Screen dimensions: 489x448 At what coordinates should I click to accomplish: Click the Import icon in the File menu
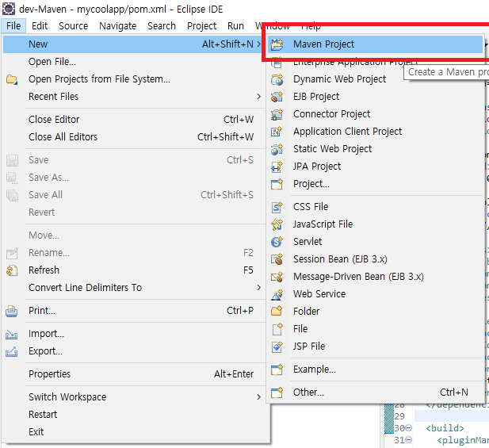point(12,334)
